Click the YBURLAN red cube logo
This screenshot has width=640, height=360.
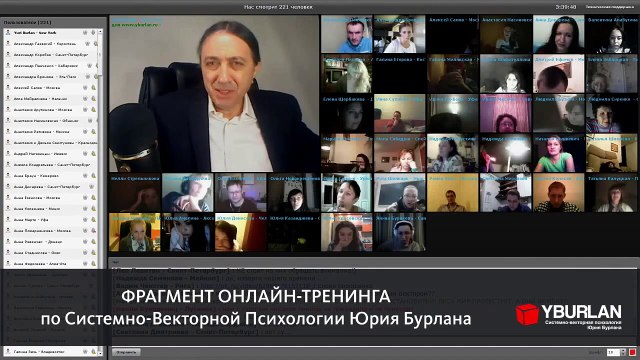(x=527, y=314)
